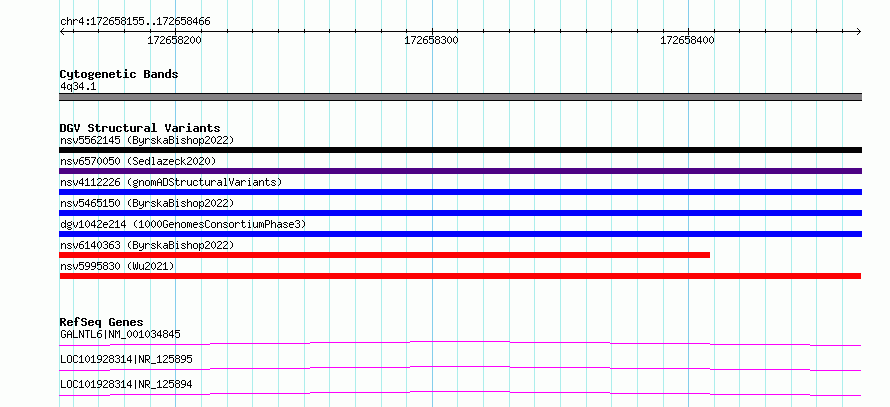The height and width of the screenshot is (407, 890).
Task: Open LOC101928314|NR_125895 gene label
Action: [126, 359]
